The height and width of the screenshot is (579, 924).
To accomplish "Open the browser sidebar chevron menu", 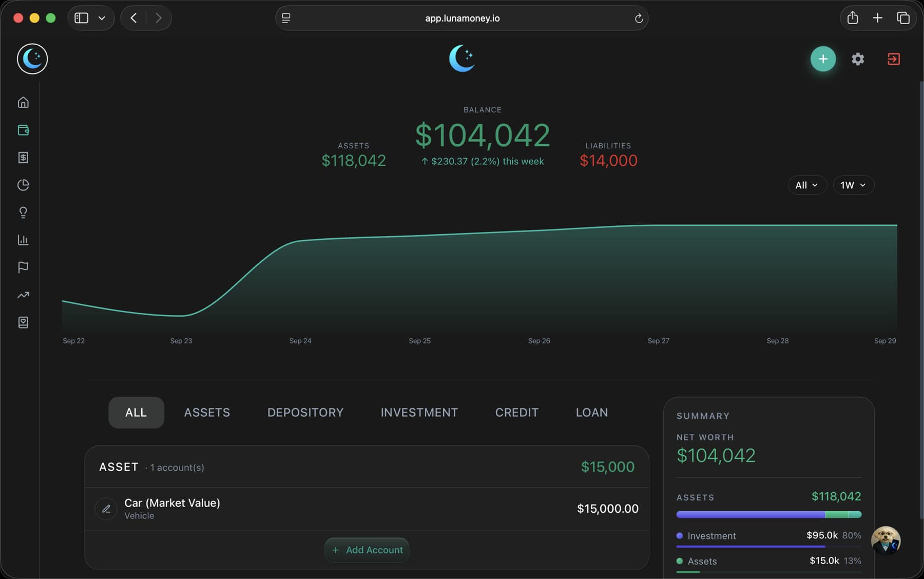I will click(102, 18).
